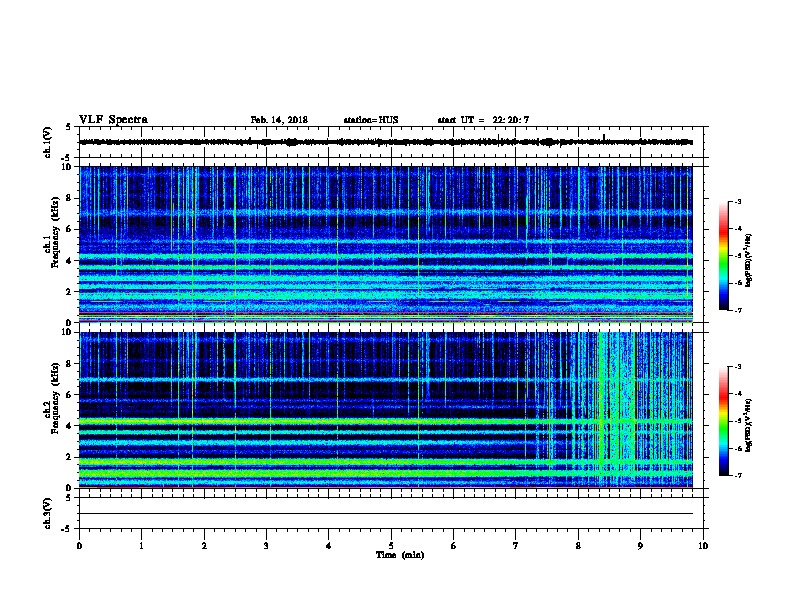Click the VLF Spectra plot title
792x612 pixels.
coord(113,120)
